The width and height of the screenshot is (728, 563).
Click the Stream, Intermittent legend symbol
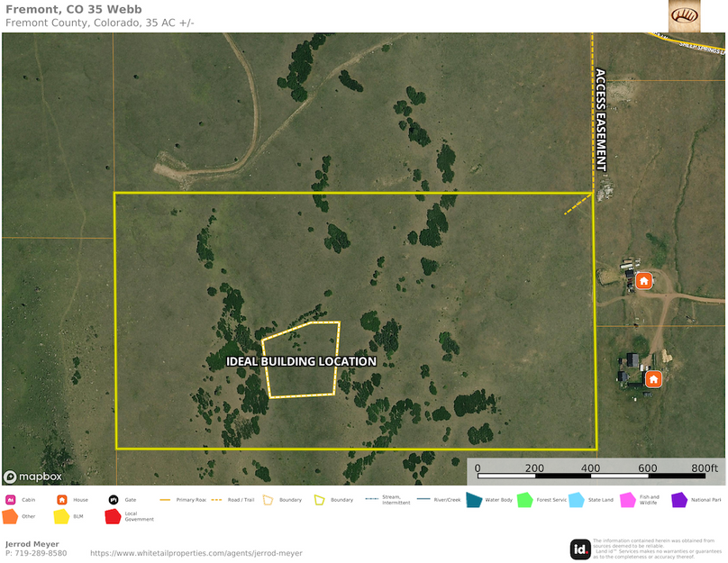click(372, 499)
